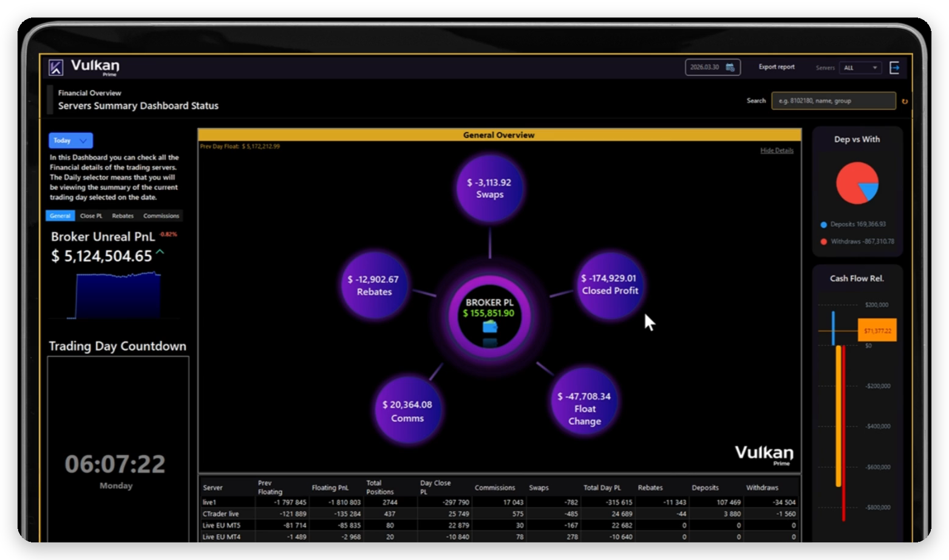The image size is (949, 560).
Task: Click the Vulkan Prime logo icon
Action: 56,67
